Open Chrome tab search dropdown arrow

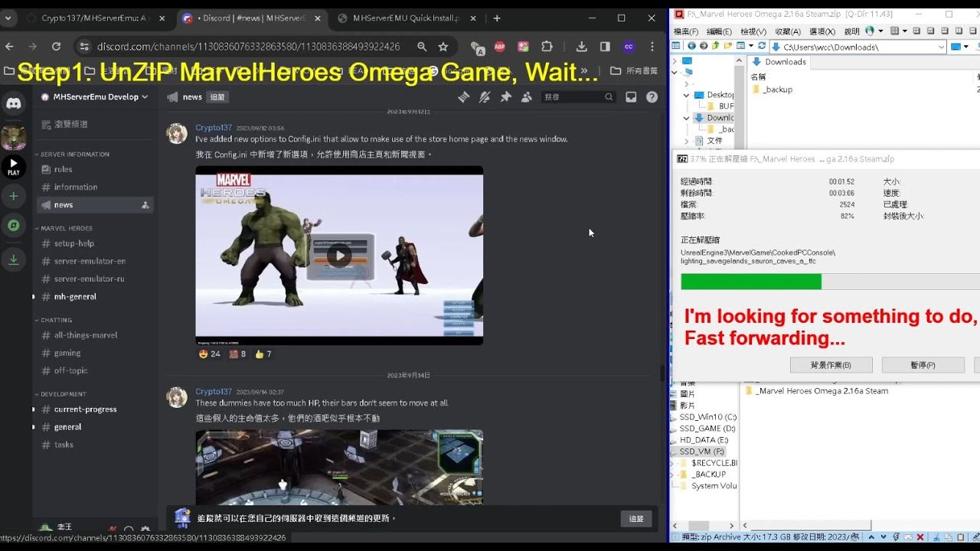tap(8, 18)
